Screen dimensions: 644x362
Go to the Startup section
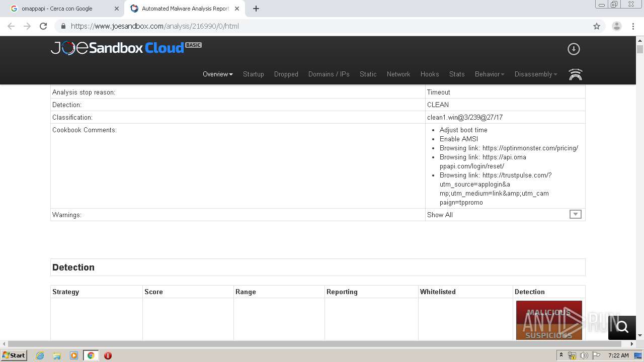(254, 74)
